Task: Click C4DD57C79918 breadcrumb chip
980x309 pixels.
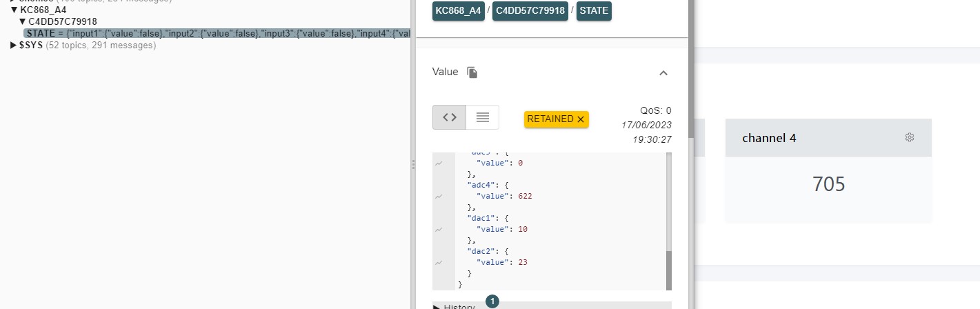Action: 530,11
